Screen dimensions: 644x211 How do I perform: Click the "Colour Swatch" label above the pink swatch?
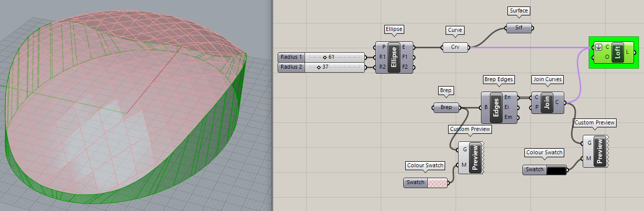425,165
